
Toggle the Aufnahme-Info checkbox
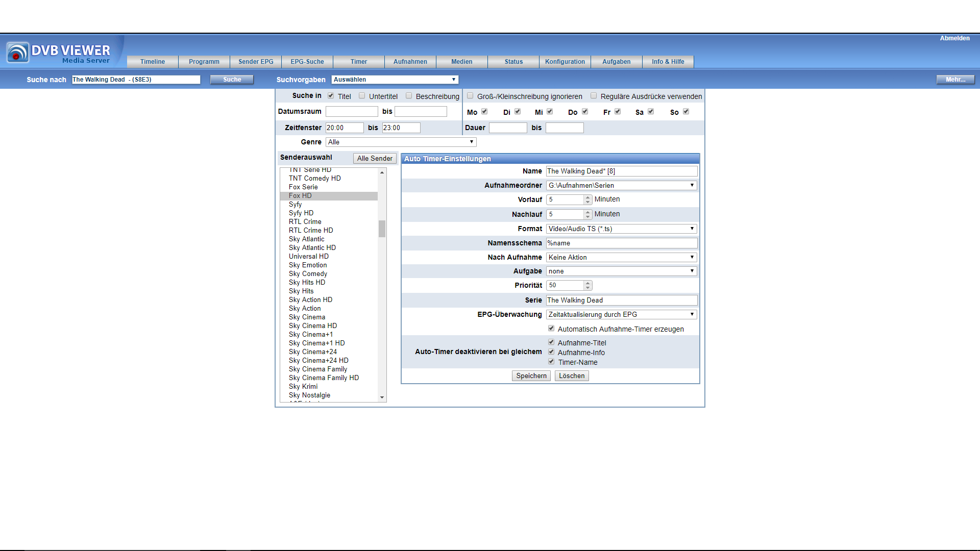point(551,352)
